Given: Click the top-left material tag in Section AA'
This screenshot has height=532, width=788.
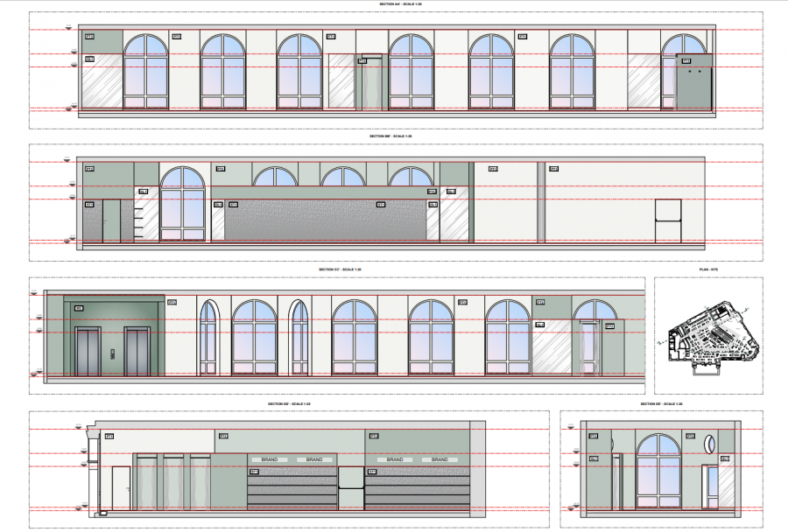Looking at the screenshot, I should coord(89,37).
